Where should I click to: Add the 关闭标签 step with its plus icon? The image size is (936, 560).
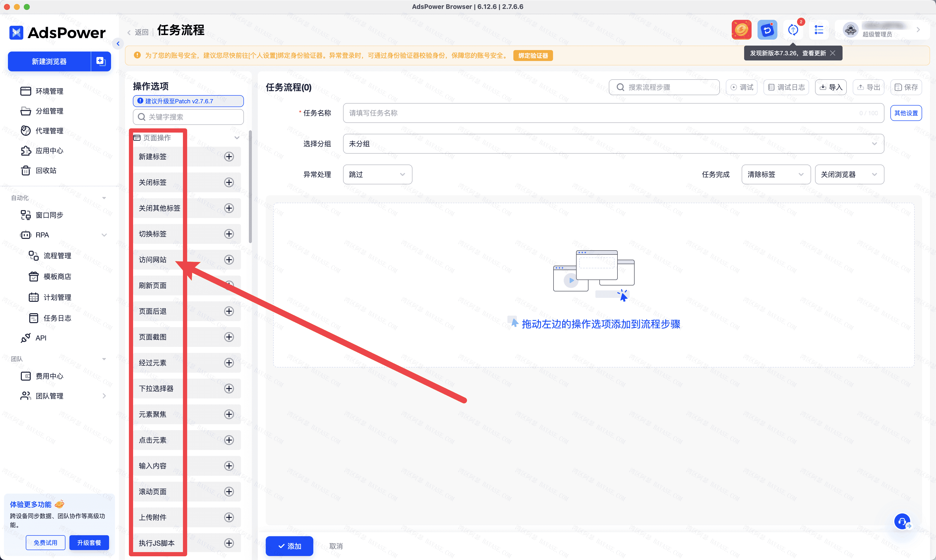pyautogui.click(x=229, y=182)
